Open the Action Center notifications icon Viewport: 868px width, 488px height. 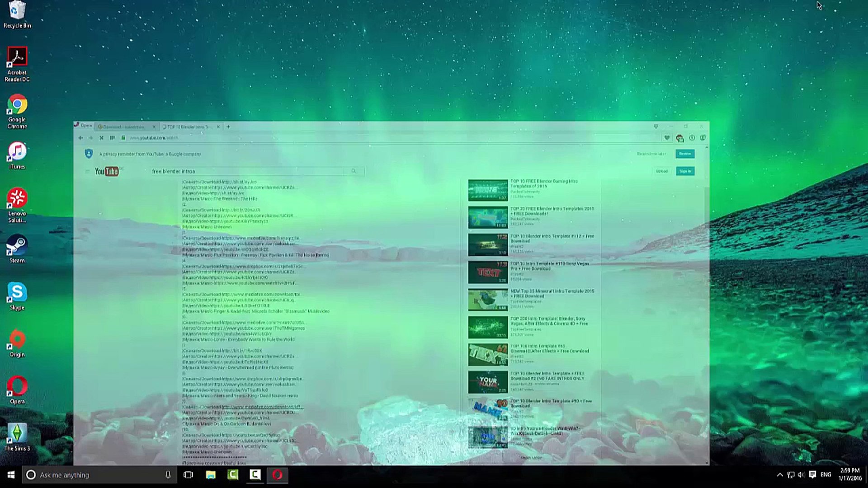[x=812, y=474]
